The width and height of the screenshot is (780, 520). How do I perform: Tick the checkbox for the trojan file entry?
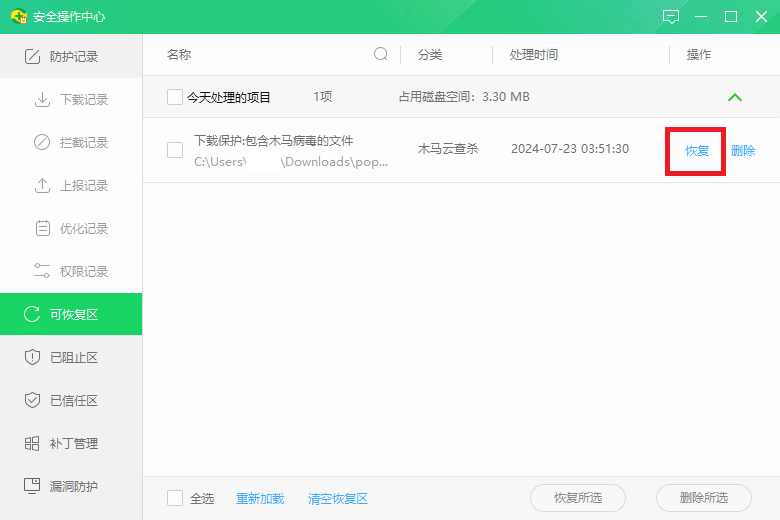tap(175, 150)
